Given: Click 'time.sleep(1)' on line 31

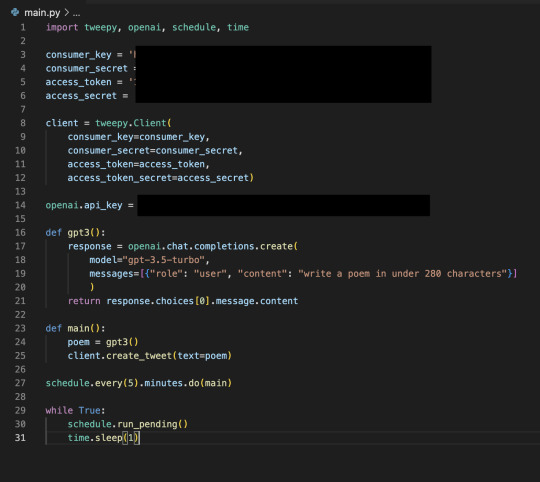Looking at the screenshot, I should pyautogui.click(x=103, y=438).
